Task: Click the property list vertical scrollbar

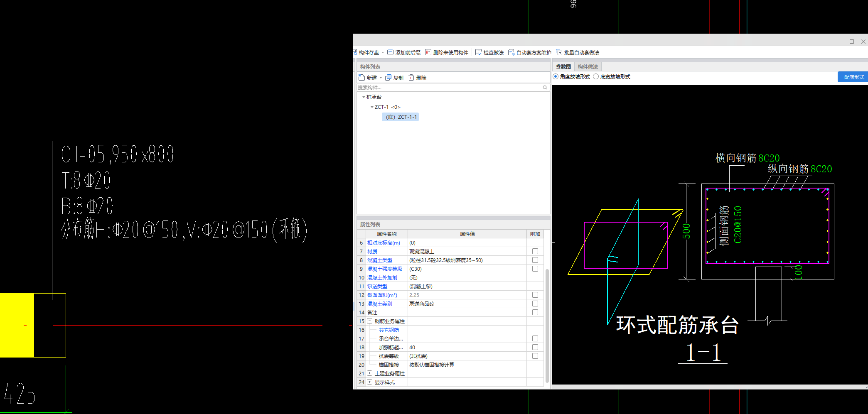Action: coord(547,326)
